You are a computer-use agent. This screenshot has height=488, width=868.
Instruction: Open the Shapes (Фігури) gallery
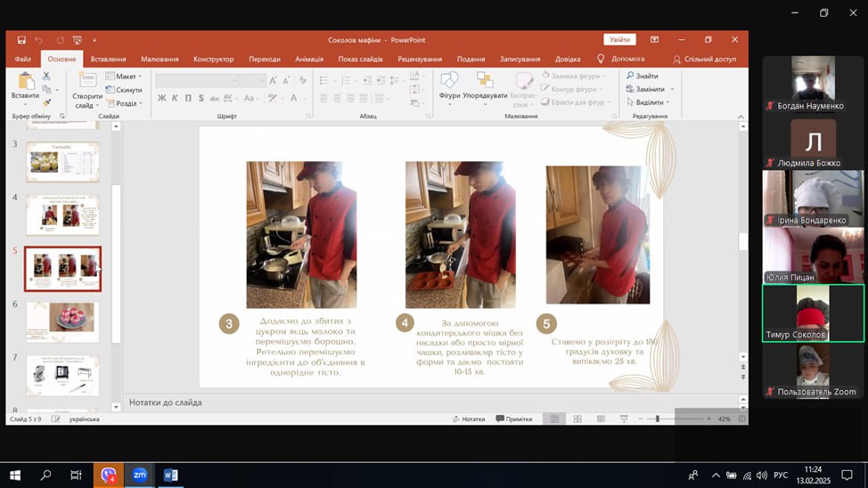[449, 82]
